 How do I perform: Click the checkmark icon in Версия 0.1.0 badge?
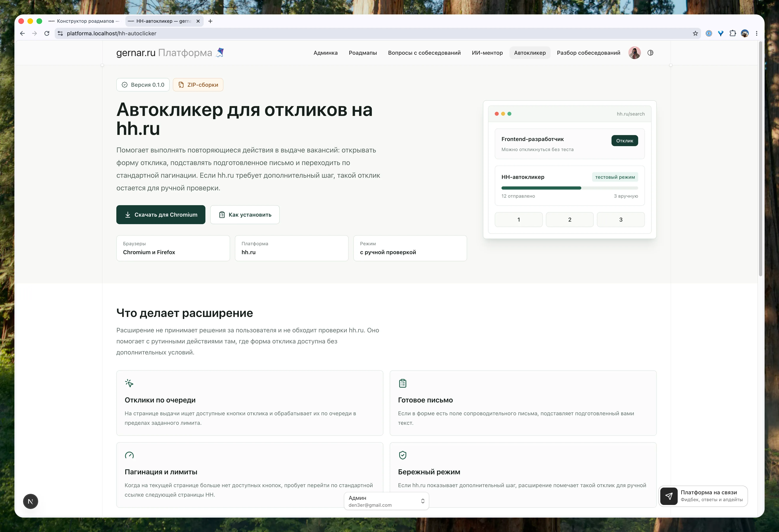point(125,85)
